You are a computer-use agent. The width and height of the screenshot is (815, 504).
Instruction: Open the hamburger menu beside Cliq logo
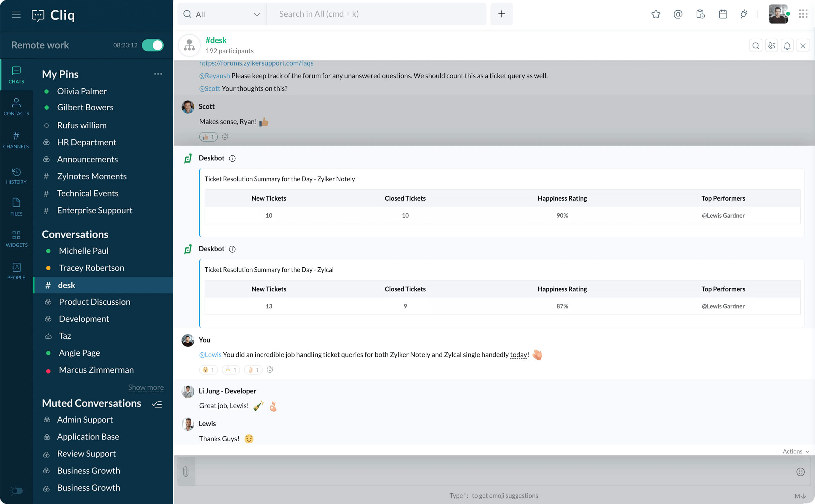[16, 15]
